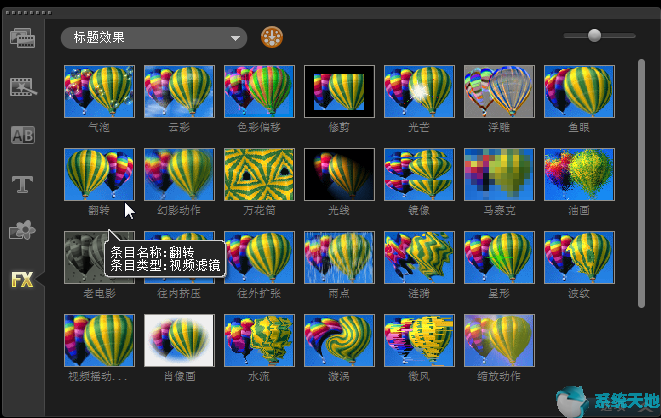
Task: Select the 光线 filter thumbnail
Action: (x=339, y=174)
